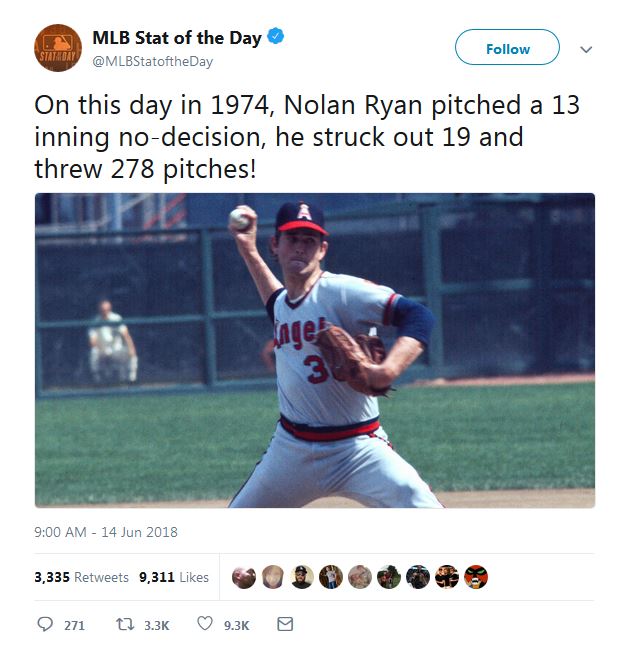Follow the MLB Stat of the Day account

[x=507, y=48]
